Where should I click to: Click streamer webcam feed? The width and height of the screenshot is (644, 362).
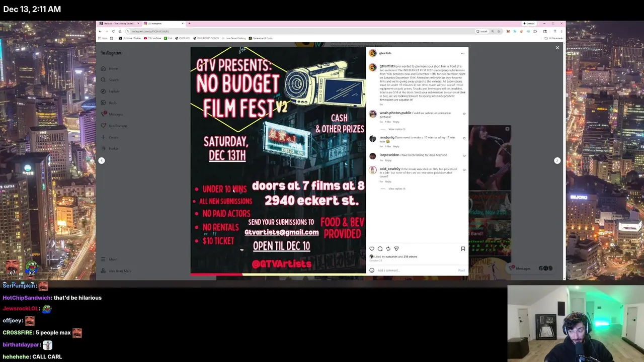pos(576,324)
